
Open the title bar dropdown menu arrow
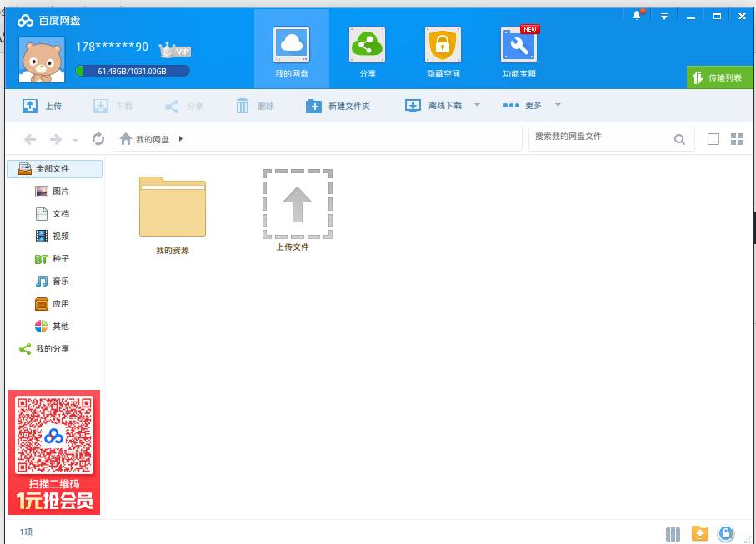(664, 17)
